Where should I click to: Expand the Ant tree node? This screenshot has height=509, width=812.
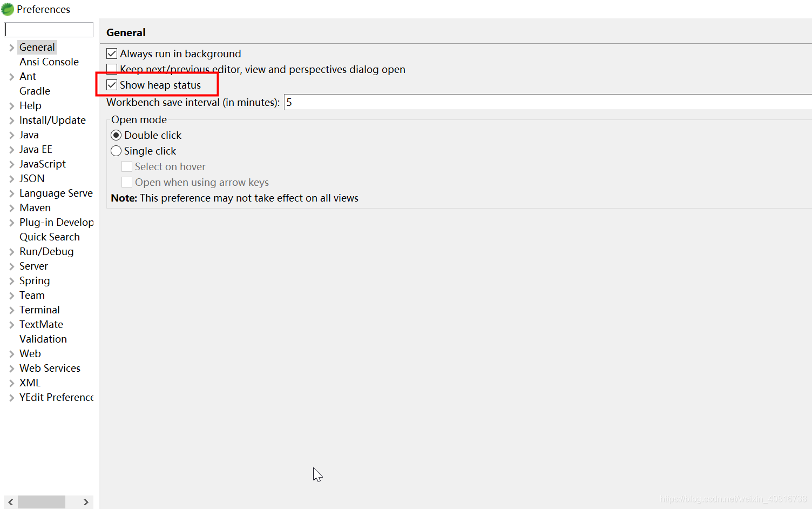[11, 77]
